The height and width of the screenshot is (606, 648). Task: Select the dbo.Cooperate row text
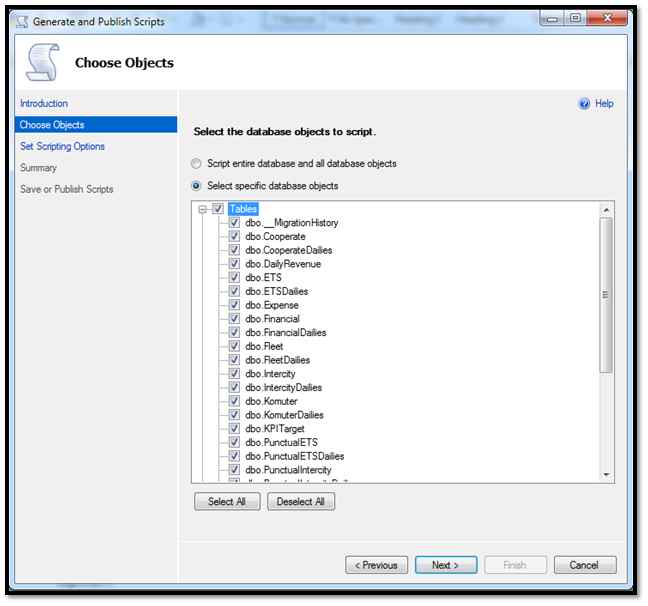tap(275, 236)
